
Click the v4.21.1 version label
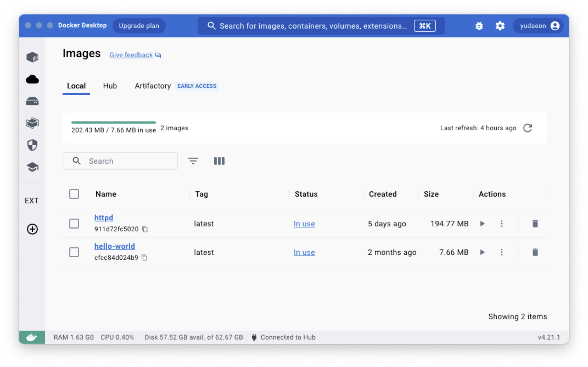pos(549,337)
